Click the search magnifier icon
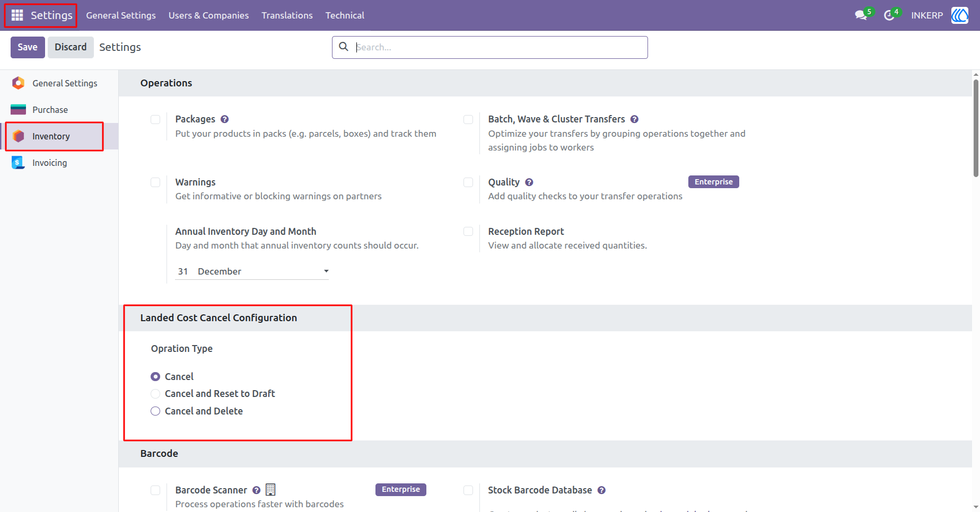 (344, 47)
